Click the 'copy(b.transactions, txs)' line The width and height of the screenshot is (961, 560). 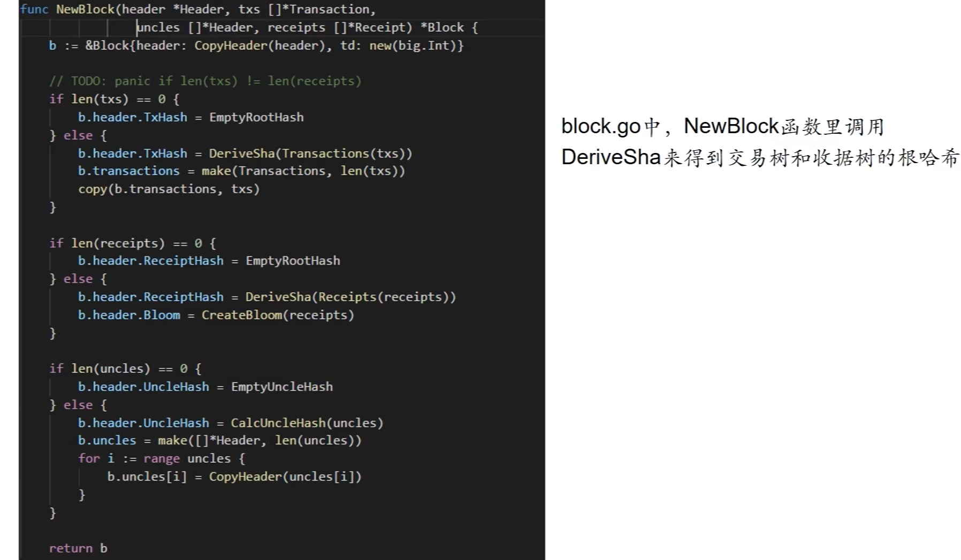(x=169, y=189)
